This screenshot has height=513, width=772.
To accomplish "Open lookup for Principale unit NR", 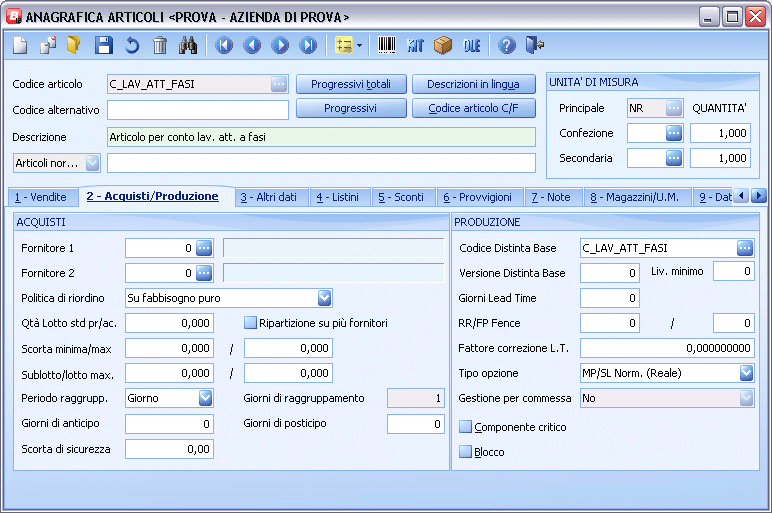I will [674, 108].
